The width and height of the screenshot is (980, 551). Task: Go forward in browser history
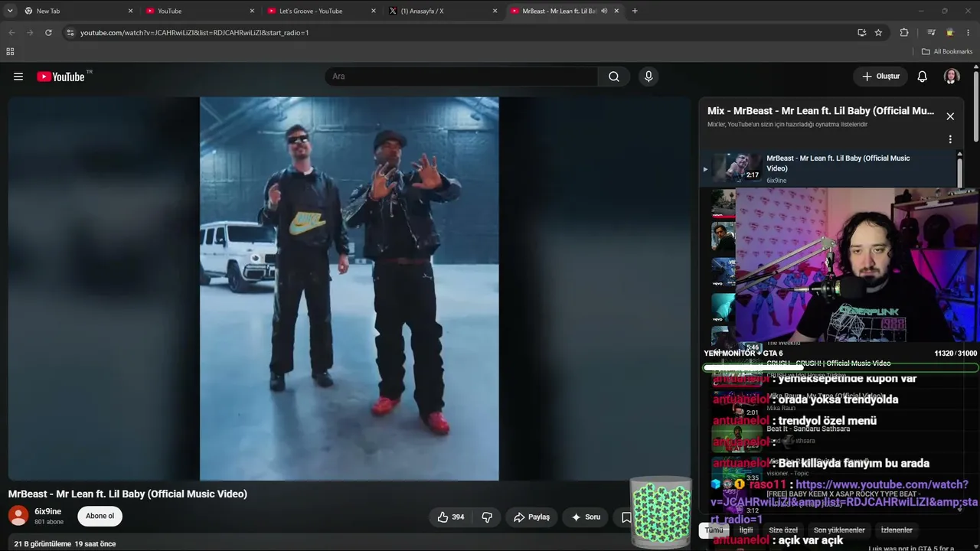(30, 33)
